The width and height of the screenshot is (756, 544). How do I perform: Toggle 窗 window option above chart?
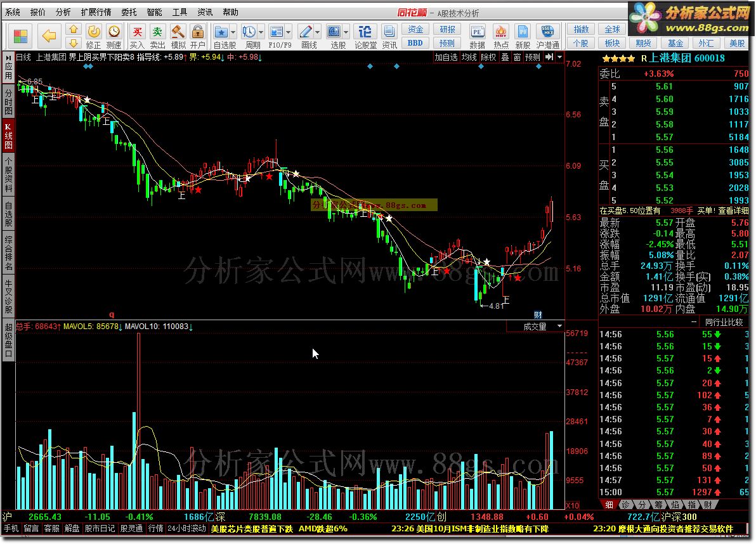(x=517, y=57)
